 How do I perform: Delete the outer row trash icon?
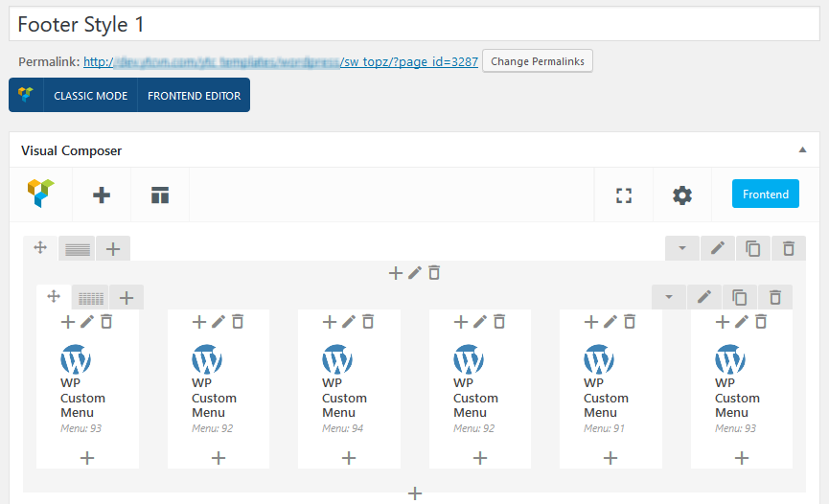(x=789, y=248)
